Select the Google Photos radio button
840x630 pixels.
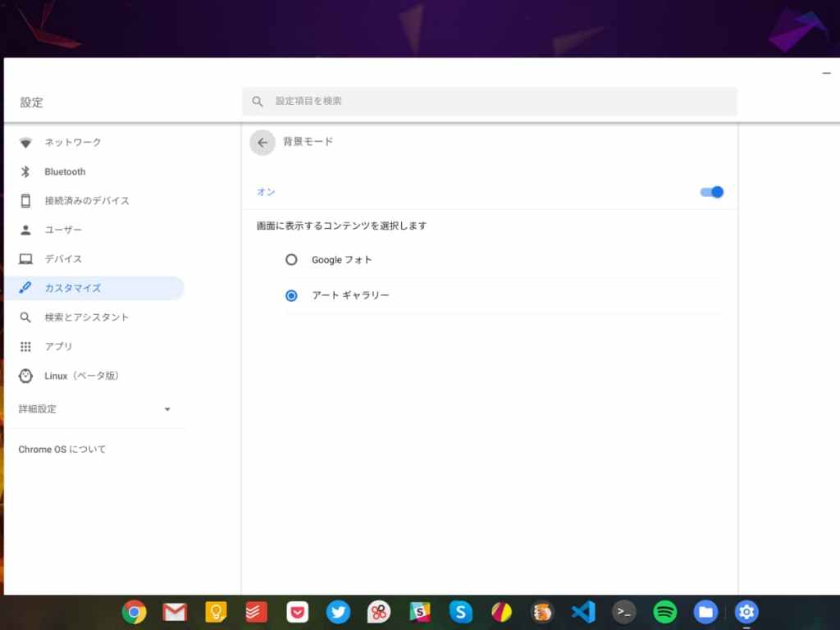click(x=291, y=260)
